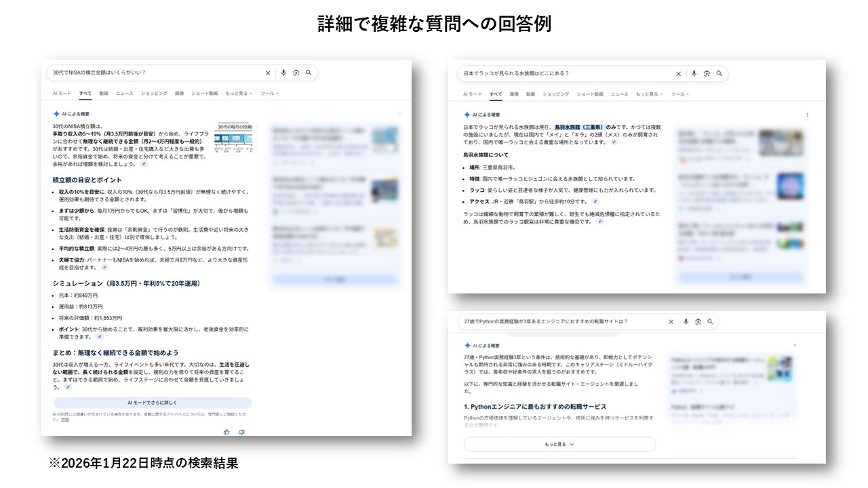This screenshot has height=488, width=868.
Task: Open the 詳細 link in the AI disclaimer
Action: pos(64,420)
